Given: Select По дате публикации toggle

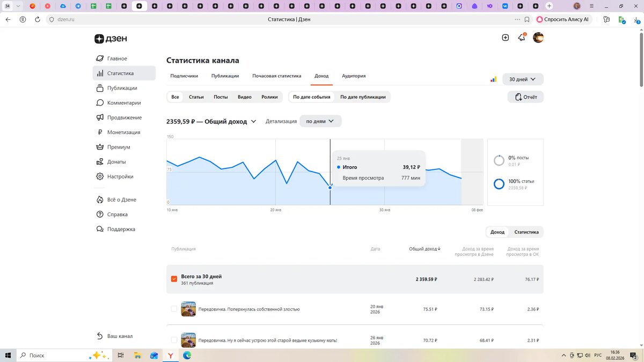Looking at the screenshot, I should [363, 97].
